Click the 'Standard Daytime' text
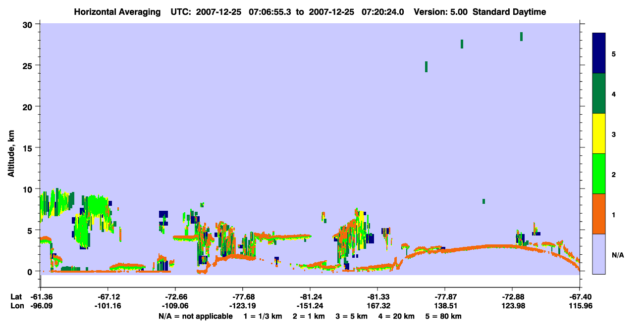 tap(510, 12)
